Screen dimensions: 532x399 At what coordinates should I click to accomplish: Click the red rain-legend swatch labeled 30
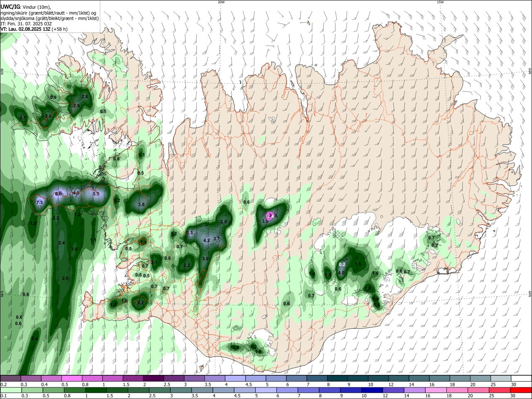pyautogui.click(x=521, y=390)
